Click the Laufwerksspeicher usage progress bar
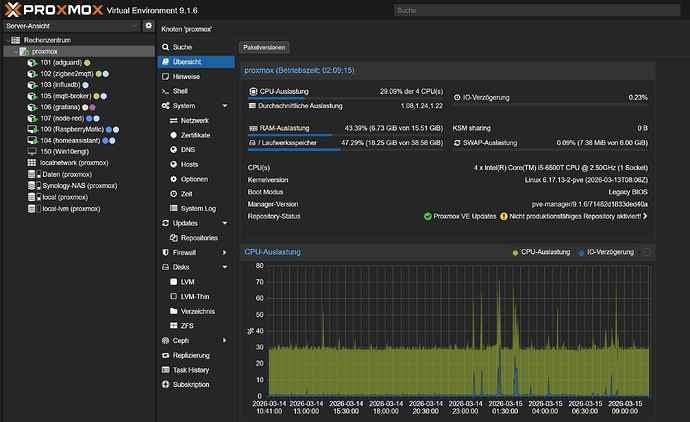The width and height of the screenshot is (690, 422). click(345, 150)
